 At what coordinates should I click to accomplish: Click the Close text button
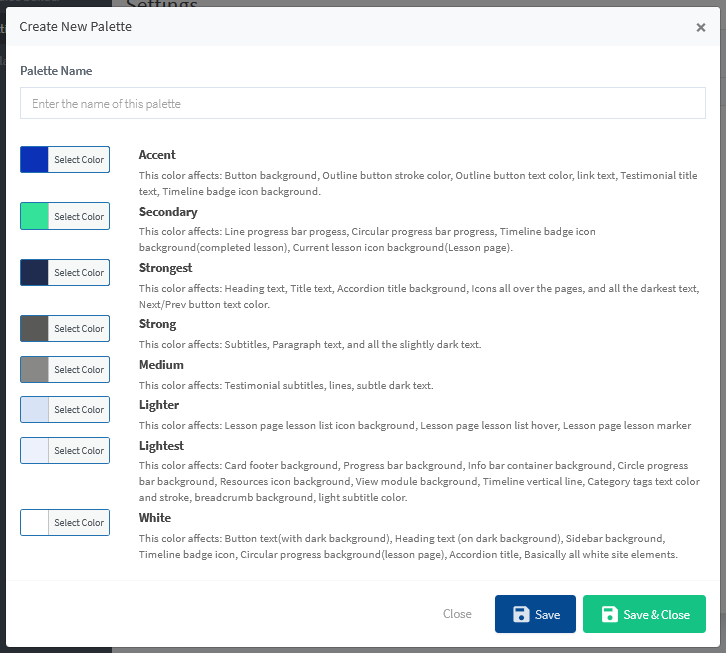click(457, 614)
